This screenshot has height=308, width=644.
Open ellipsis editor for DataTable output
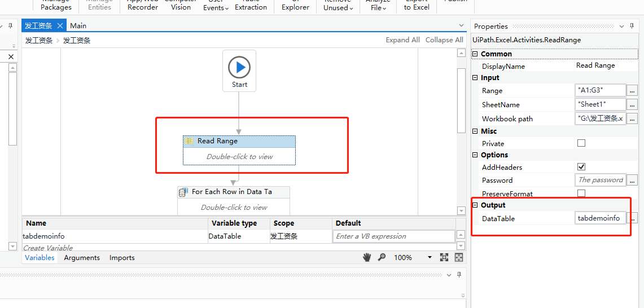[632, 218]
